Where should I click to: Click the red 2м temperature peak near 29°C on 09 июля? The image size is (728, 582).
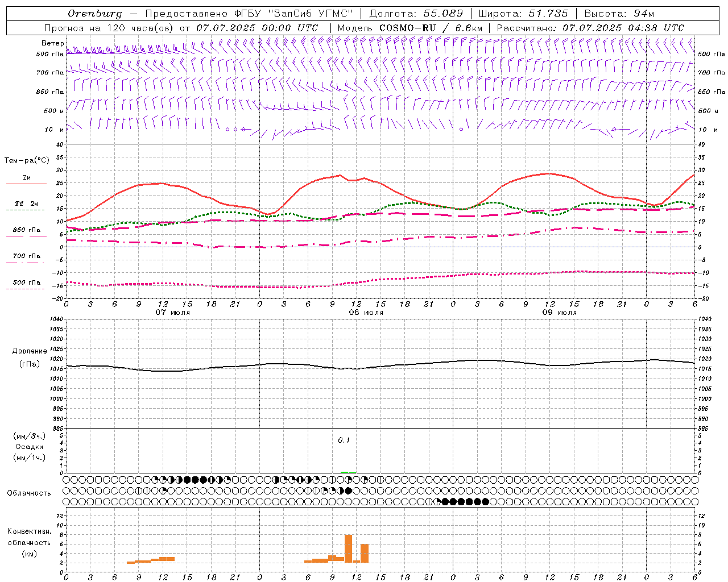548,173
